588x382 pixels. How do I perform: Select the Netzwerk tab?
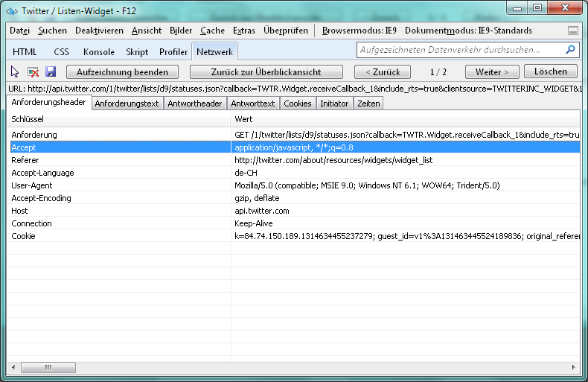coord(214,52)
